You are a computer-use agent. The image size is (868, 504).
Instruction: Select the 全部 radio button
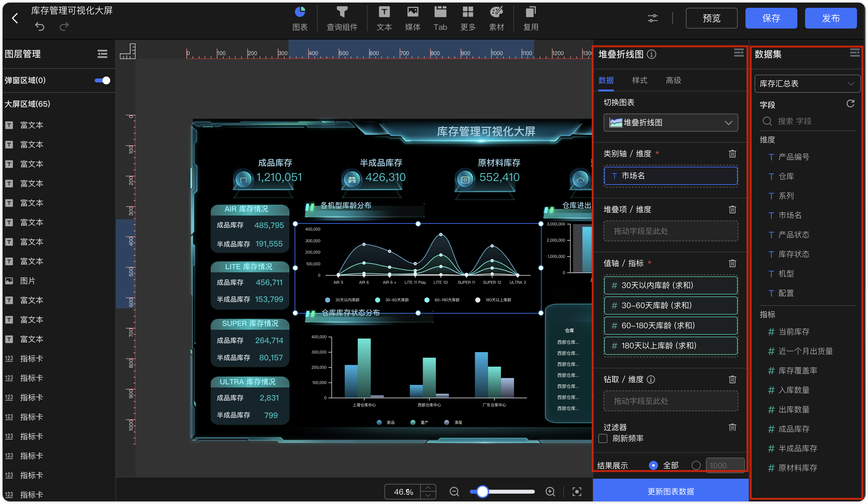tap(653, 465)
